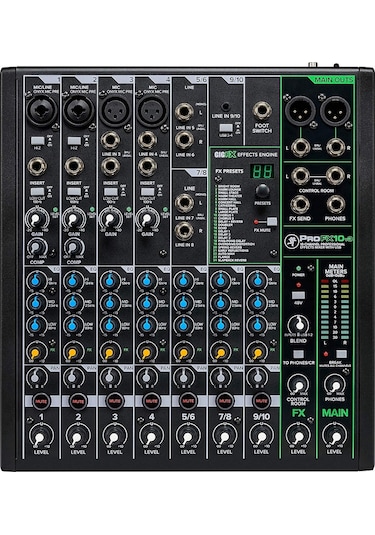Toggle channel 4 Low Cut 100Hz switch
Image resolution: width=375 pixels, height=535 pixels.
point(147,192)
